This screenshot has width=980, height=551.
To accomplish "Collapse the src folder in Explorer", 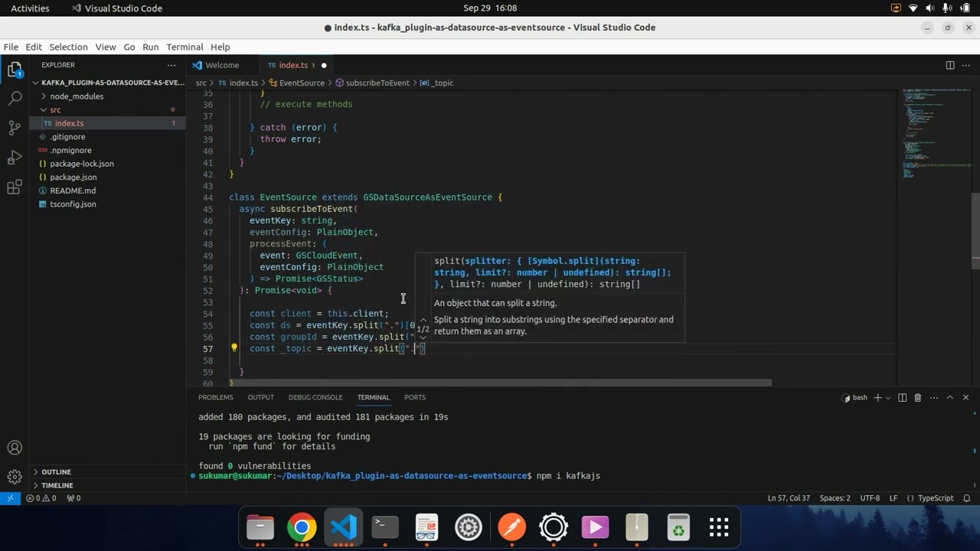I will [x=54, y=109].
